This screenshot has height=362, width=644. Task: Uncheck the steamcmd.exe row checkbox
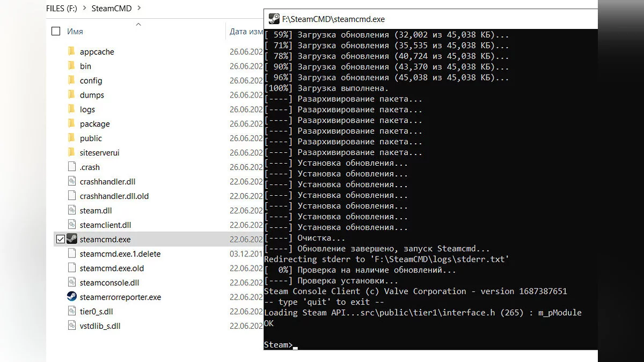point(60,239)
